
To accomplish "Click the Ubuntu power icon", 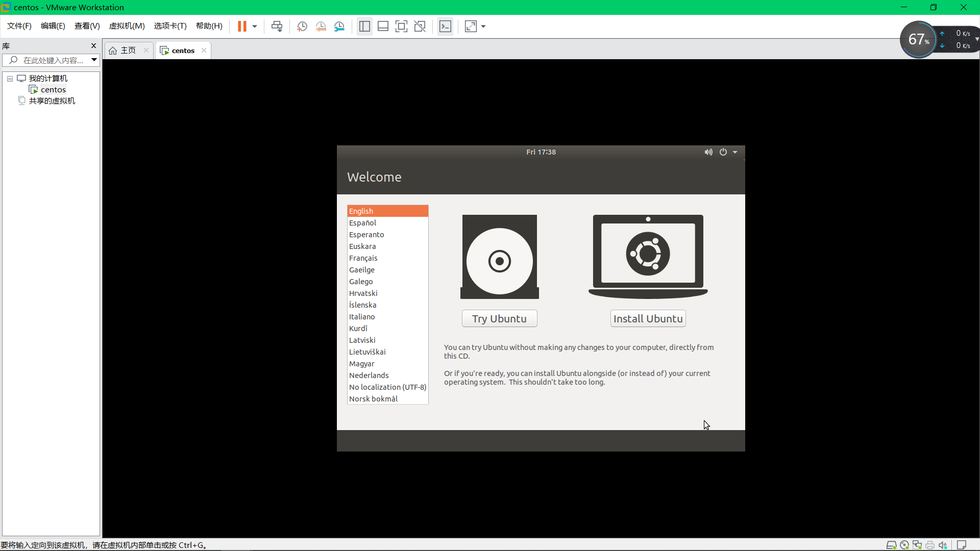I will 723,152.
